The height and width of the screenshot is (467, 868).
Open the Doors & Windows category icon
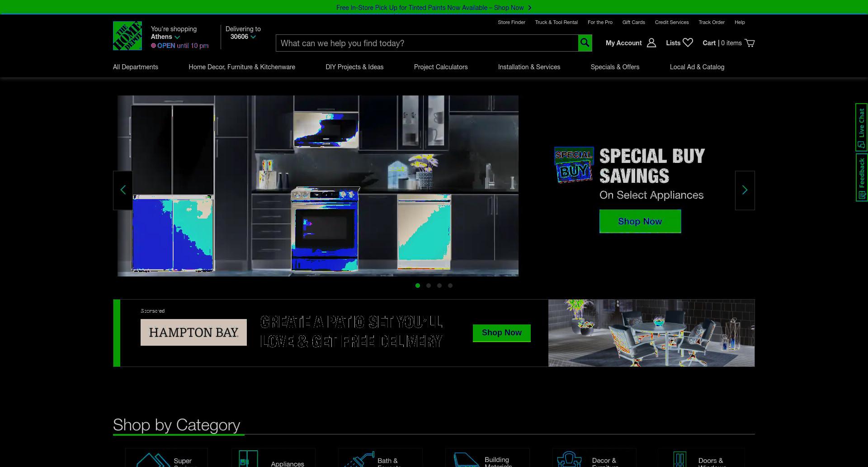coord(679,459)
